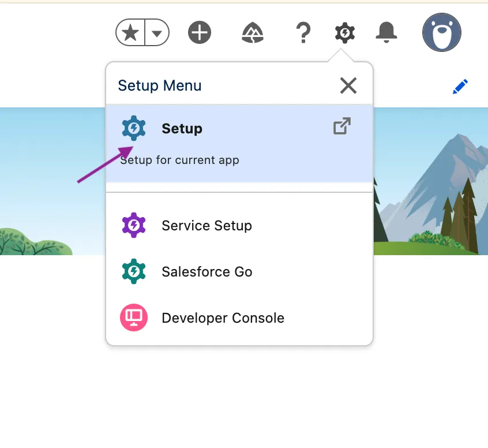Click the purple Service Setup gear icon
The height and width of the screenshot is (448, 488).
pos(134,225)
